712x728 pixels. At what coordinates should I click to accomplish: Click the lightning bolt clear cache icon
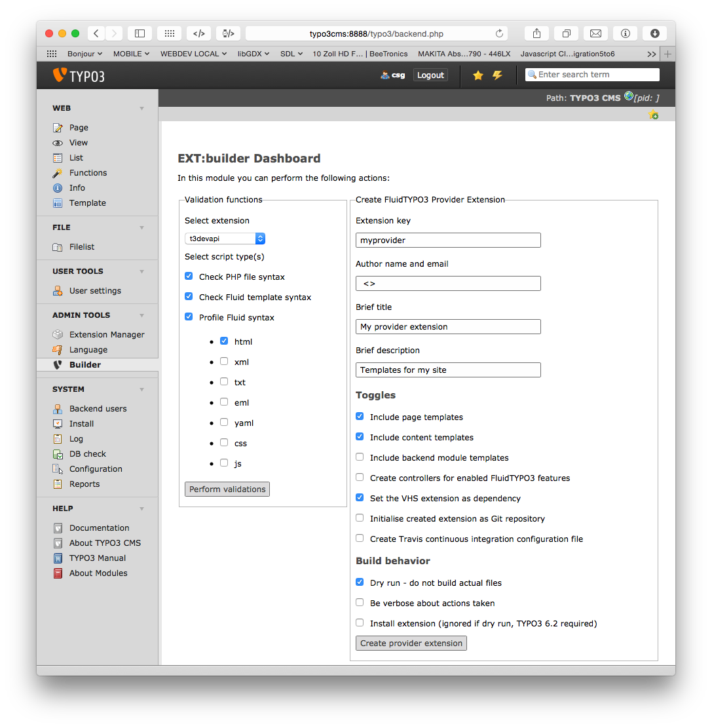click(x=497, y=75)
